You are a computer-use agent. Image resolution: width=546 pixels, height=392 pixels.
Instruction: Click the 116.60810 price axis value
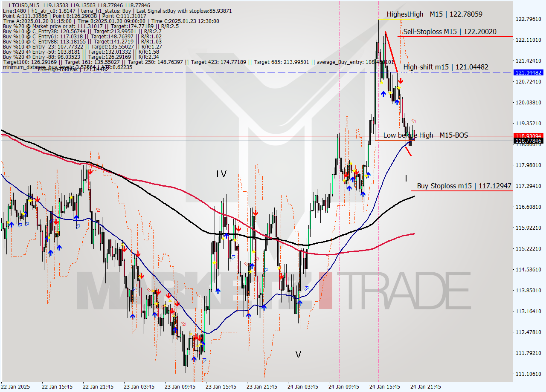click(x=529, y=207)
